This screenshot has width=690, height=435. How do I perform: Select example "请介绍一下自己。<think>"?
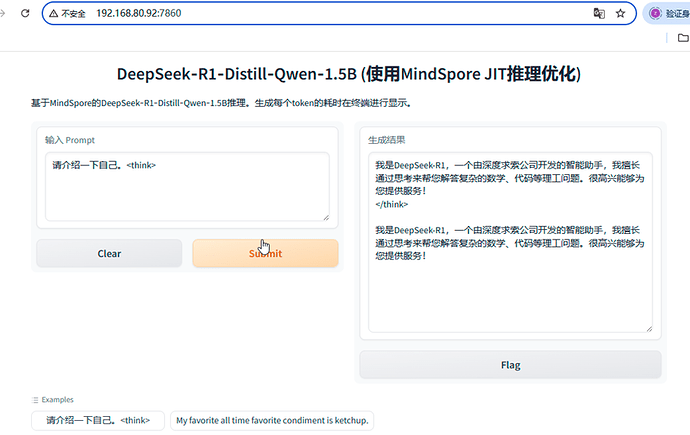[x=98, y=420]
